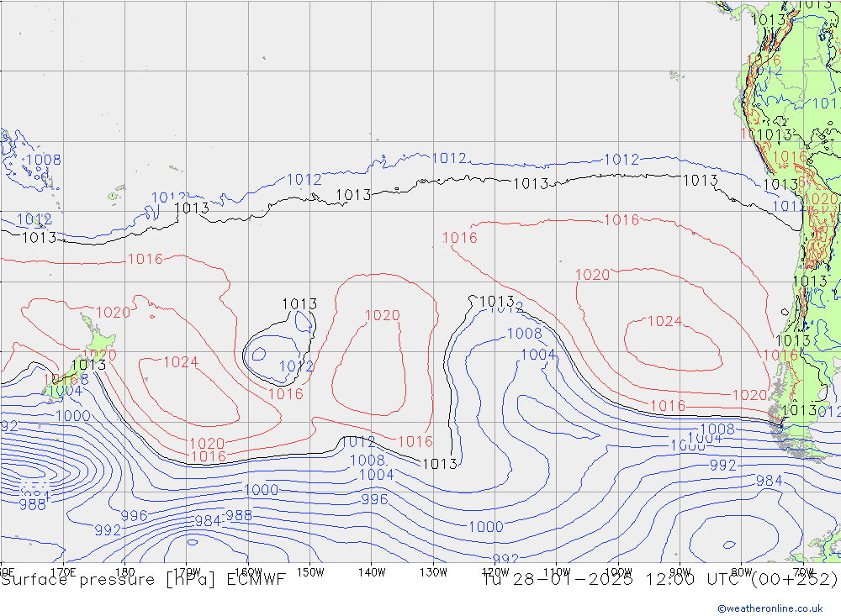Click the weatheronline.co.uk copyright link
841x616 pixels.
770,608
